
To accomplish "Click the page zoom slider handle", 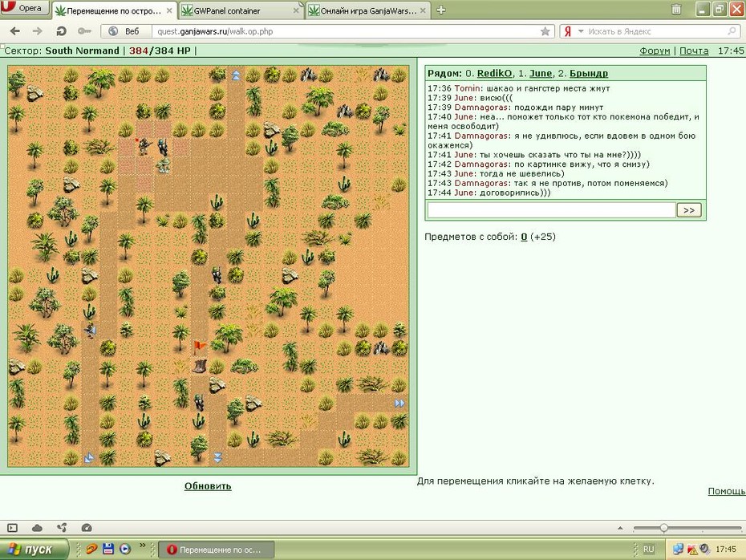I will [x=663, y=528].
